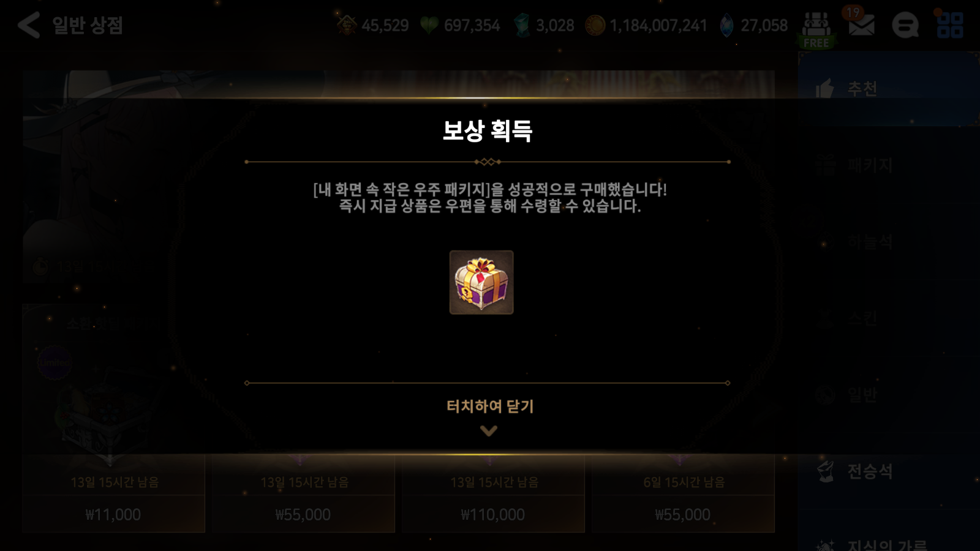Screen dimensions: 980x551
Task: Open the chat bubble icon
Action: point(905,25)
